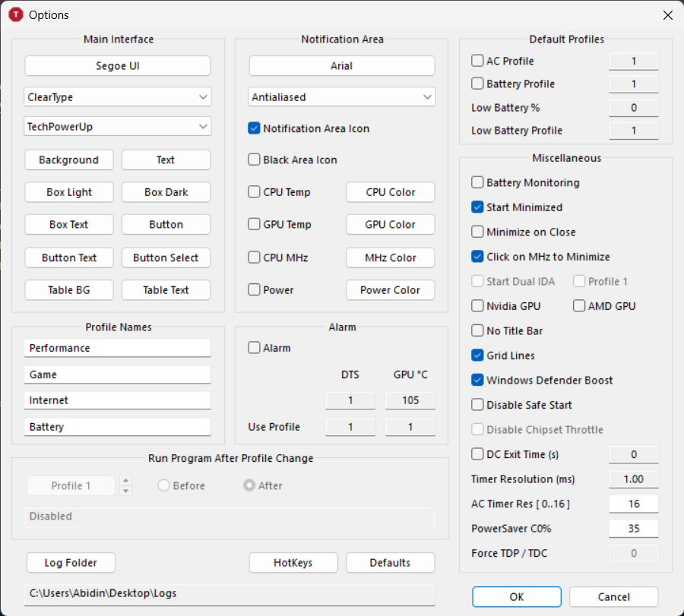The image size is (684, 616).
Task: Click the DTS alarm value box
Action: 350,400
